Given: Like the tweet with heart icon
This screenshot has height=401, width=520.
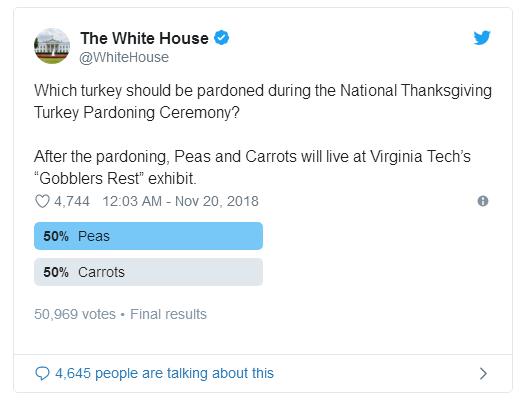Looking at the screenshot, I should 42,201.
